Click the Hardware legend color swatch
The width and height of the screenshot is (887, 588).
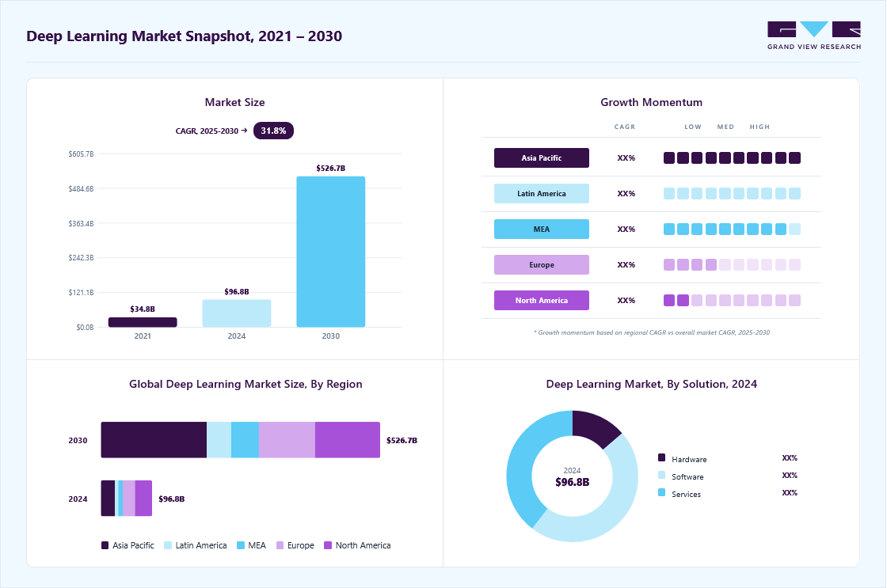pyautogui.click(x=662, y=457)
